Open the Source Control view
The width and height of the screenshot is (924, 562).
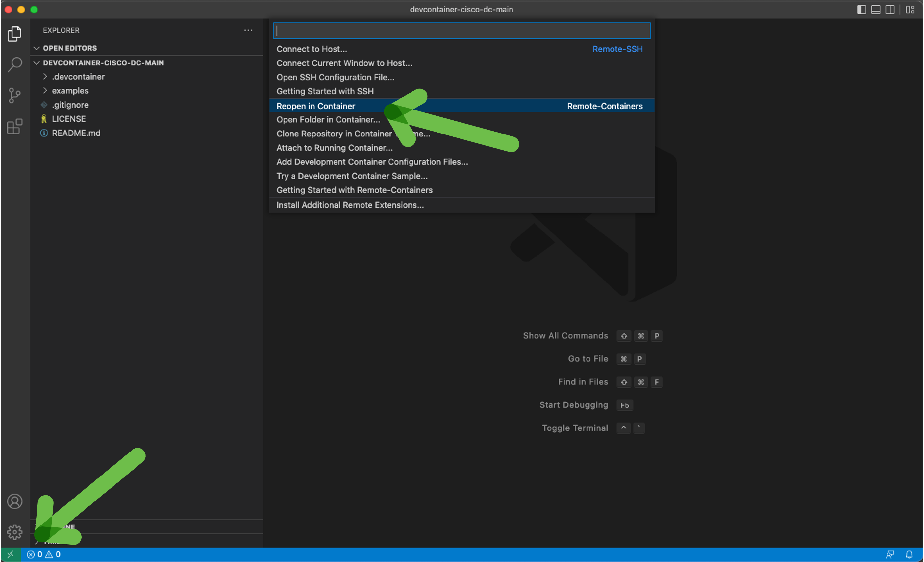point(14,96)
